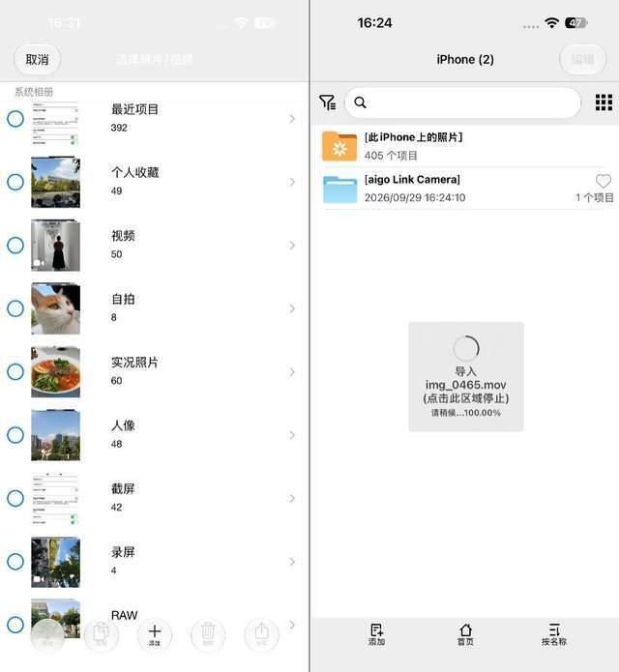
Task: Tap the faded edit button next to iPhone (2)
Action: (x=583, y=60)
